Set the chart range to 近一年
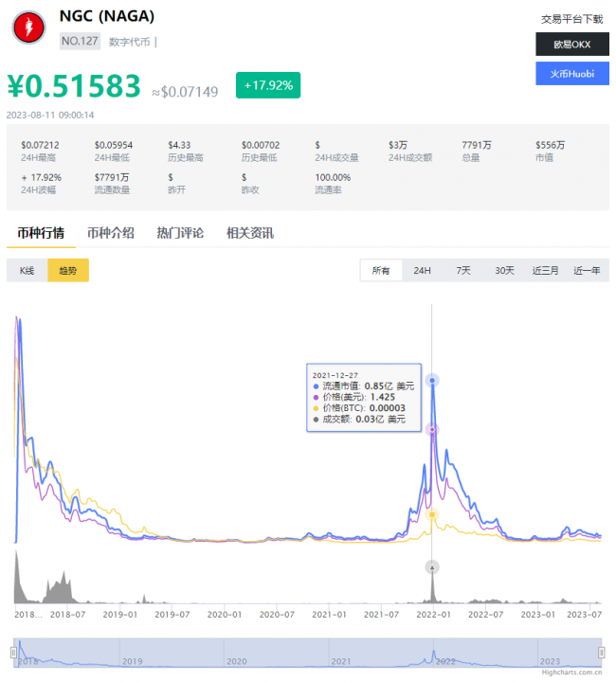The height and width of the screenshot is (682, 616). [587, 271]
